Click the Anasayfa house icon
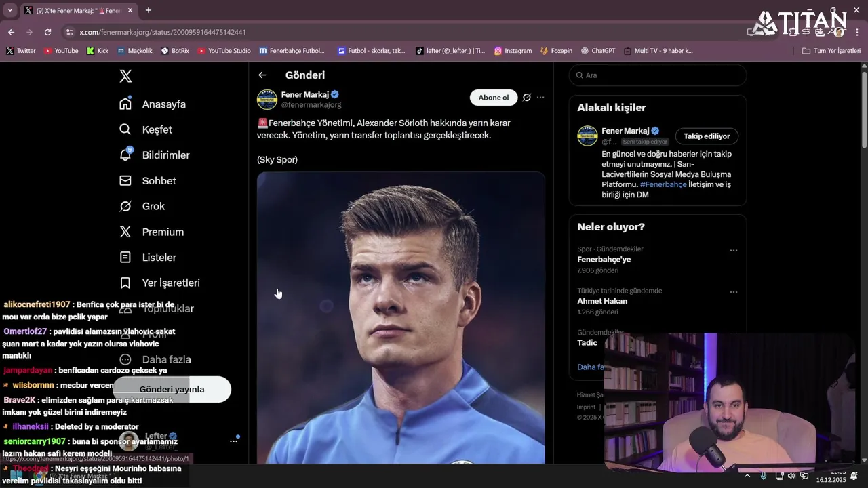 point(125,104)
